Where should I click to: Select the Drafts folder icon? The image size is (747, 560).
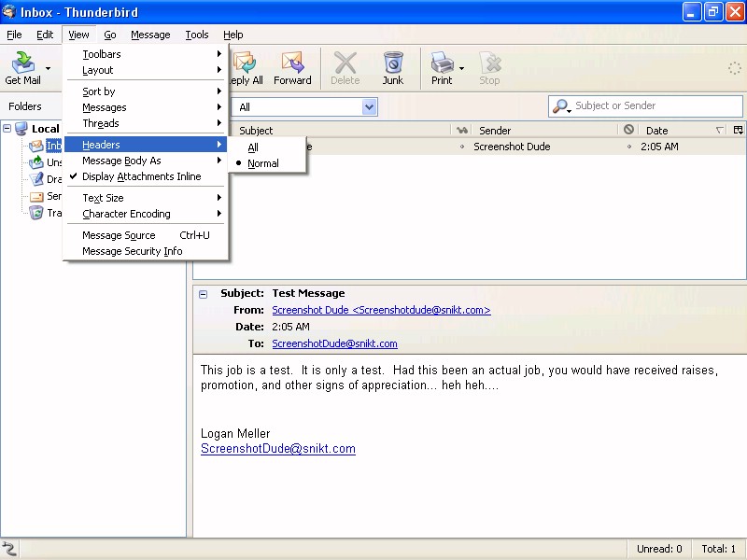click(x=36, y=179)
